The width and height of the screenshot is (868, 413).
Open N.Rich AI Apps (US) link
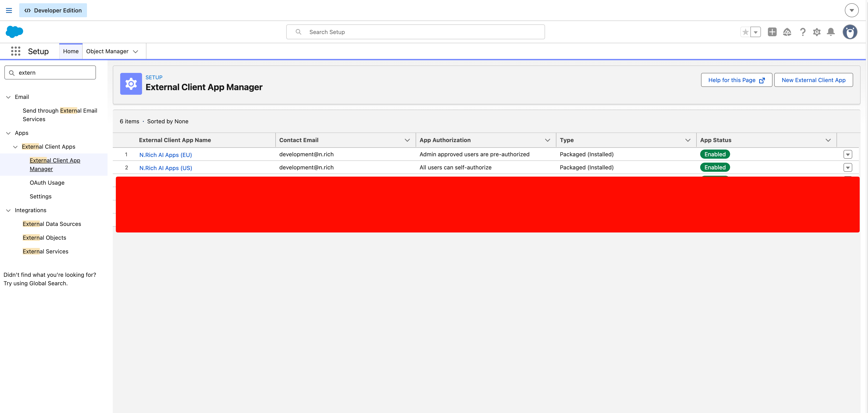click(166, 168)
